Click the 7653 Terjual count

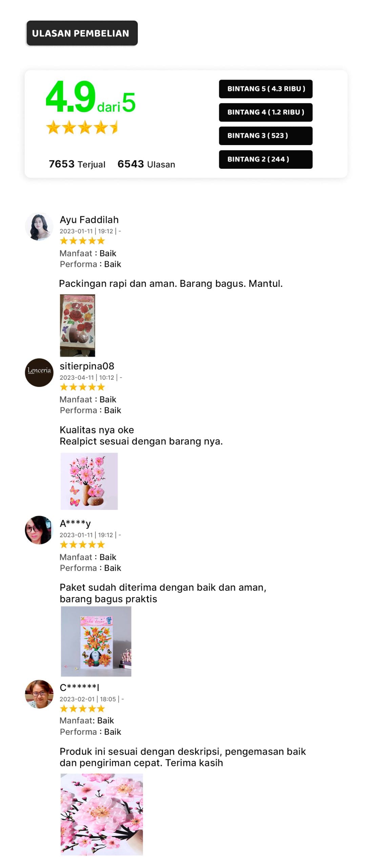point(77,164)
